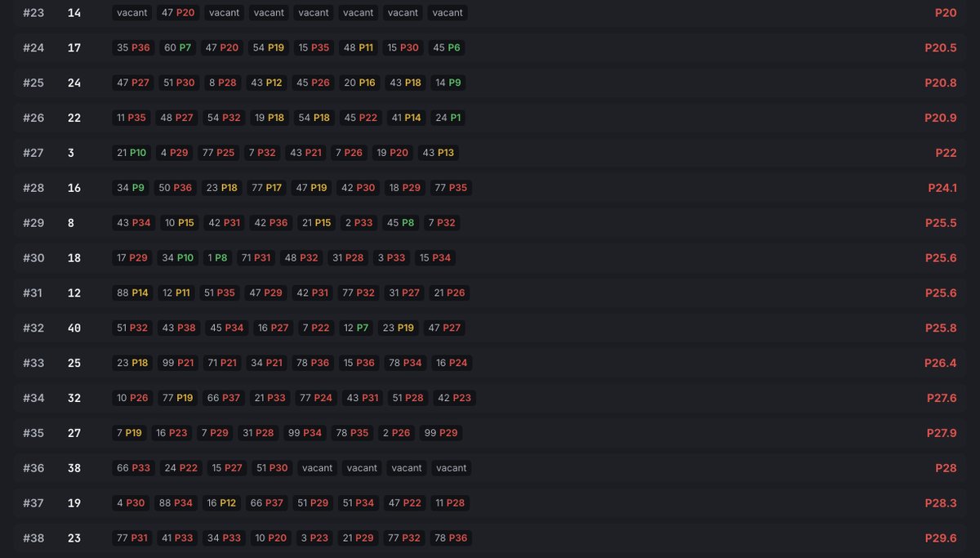Select the '77 P19' chip in row #34
980x558 pixels.
pos(178,398)
